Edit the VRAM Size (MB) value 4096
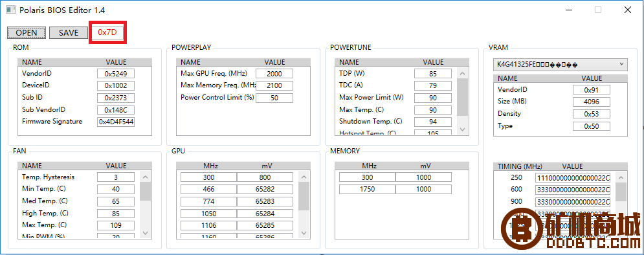This screenshot has width=644, height=255. coord(592,102)
